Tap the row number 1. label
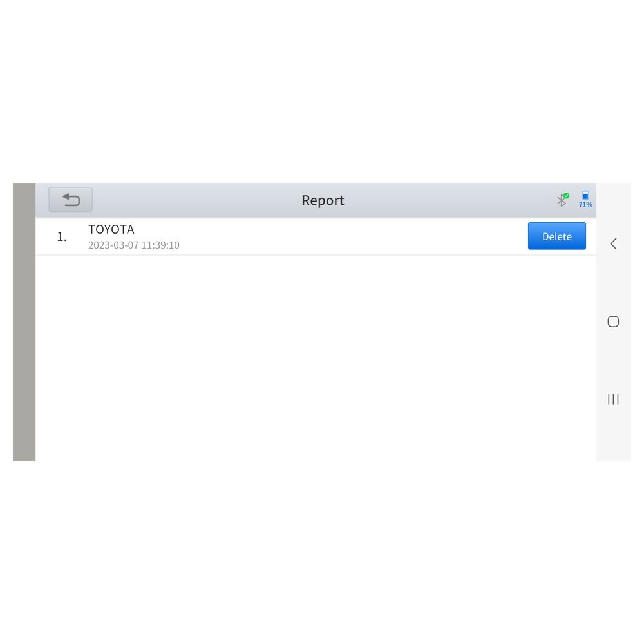The height and width of the screenshot is (644, 644). pyautogui.click(x=62, y=236)
